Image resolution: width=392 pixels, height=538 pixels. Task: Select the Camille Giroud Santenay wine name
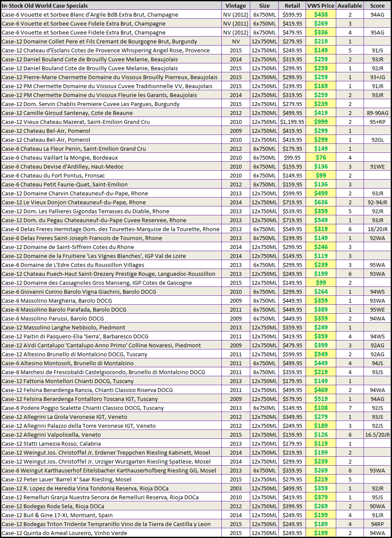tap(67, 113)
